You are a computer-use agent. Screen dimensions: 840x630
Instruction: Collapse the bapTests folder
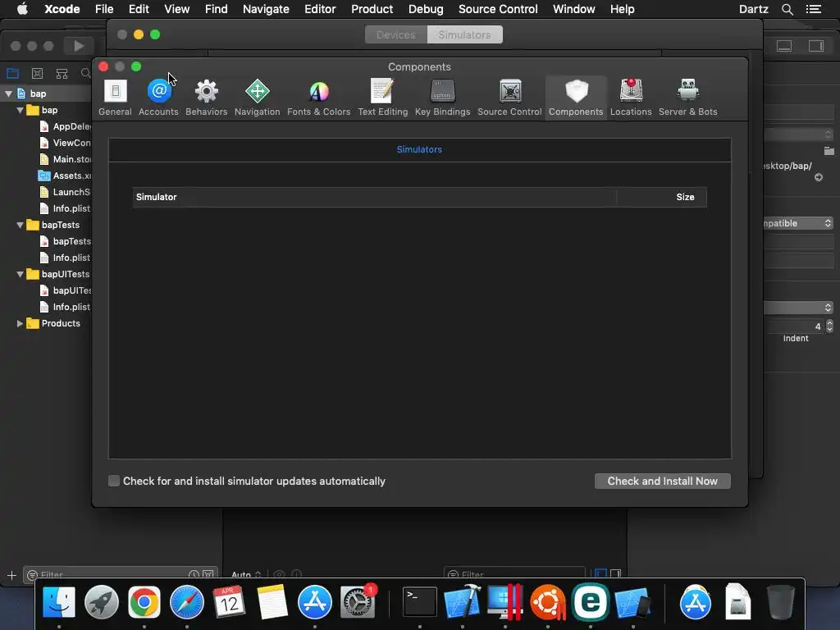click(20, 225)
